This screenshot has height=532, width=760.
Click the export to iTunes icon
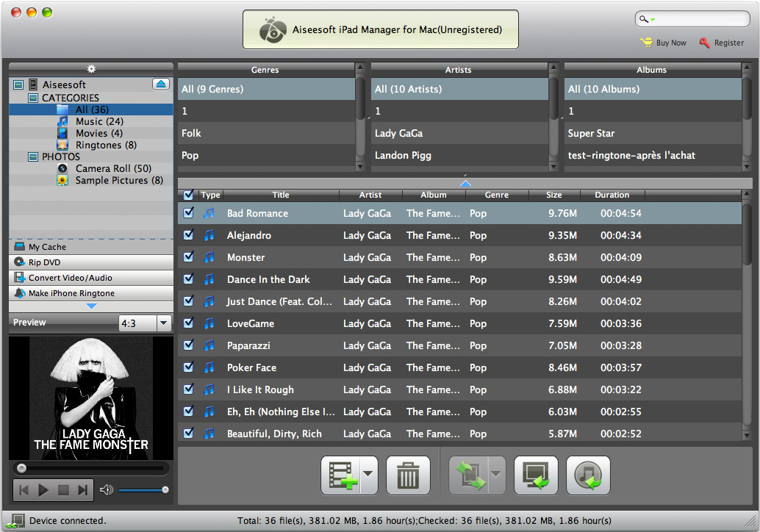coord(588,475)
